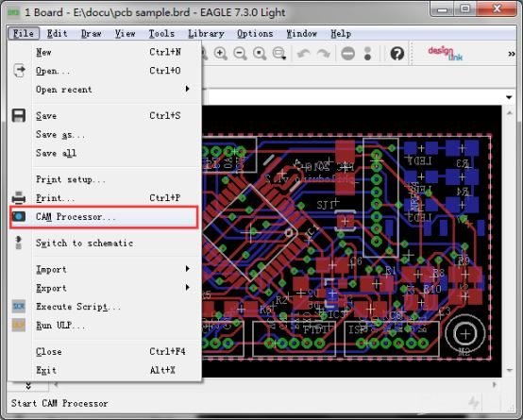Open the Window menu
Image resolution: width=523 pixels, height=420 pixels.
click(x=301, y=34)
